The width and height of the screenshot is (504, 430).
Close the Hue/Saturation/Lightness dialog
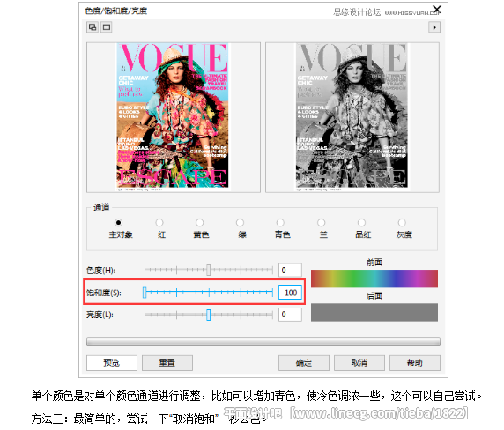point(437,9)
